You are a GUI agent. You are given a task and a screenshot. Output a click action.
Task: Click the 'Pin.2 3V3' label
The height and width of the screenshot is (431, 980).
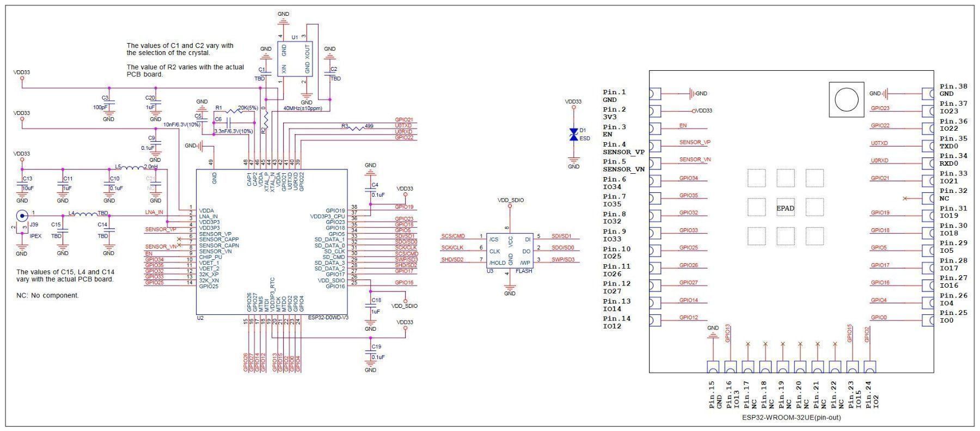[x=615, y=113]
